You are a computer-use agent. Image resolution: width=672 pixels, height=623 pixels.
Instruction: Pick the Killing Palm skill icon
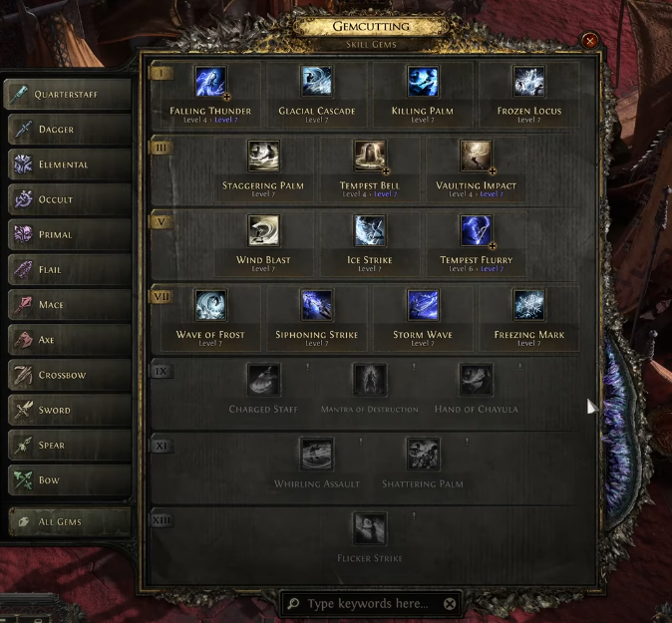point(423,82)
